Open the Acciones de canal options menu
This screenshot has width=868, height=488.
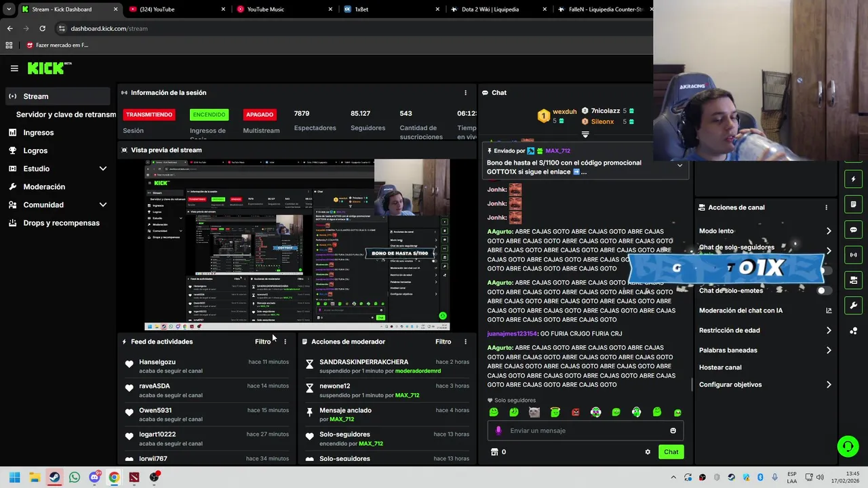point(826,207)
